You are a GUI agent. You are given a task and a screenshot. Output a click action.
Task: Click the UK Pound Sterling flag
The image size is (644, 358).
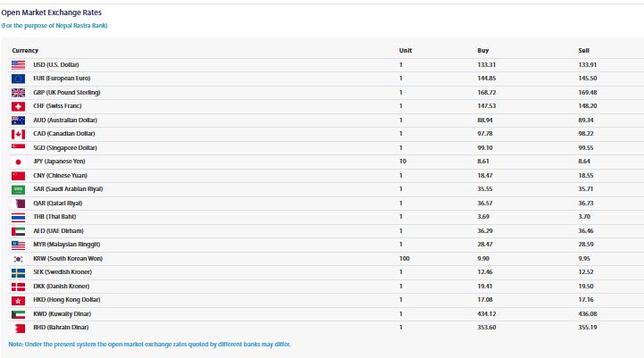pyautogui.click(x=18, y=92)
